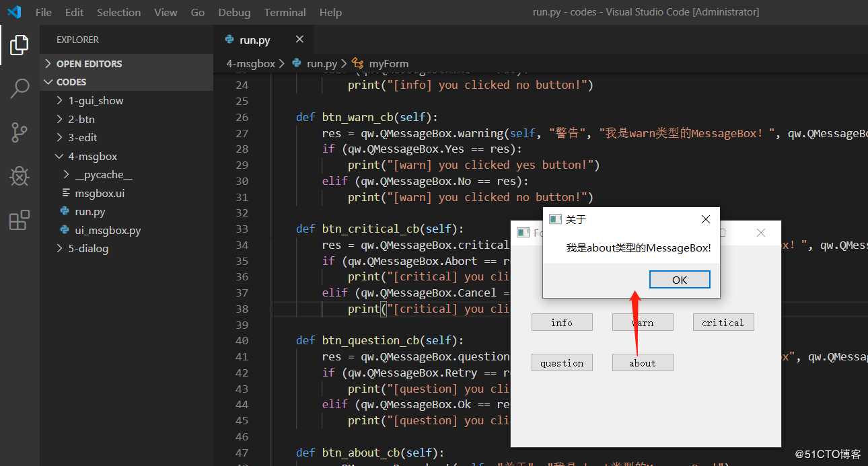
Task: Collapse the 4-msgbox folder
Action: (126, 156)
